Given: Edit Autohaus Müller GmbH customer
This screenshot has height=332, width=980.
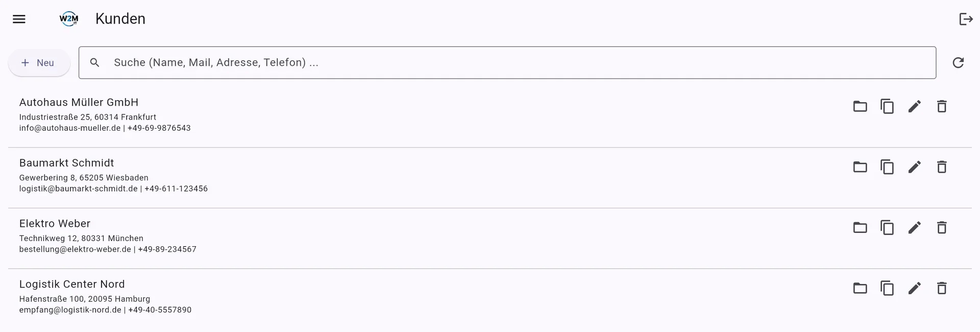Looking at the screenshot, I should point(915,106).
